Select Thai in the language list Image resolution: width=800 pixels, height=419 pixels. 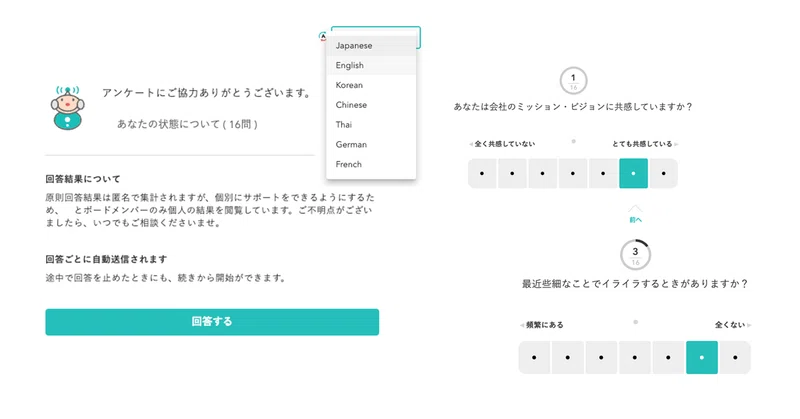coord(371,125)
